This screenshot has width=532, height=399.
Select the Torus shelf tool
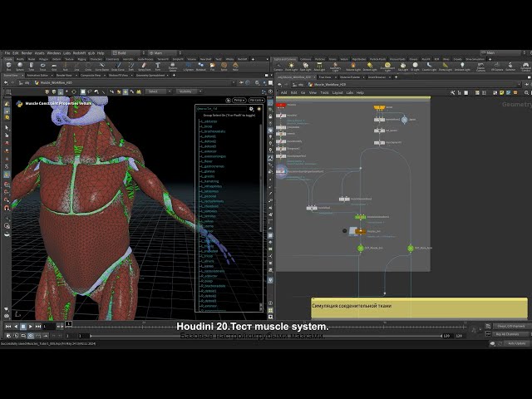[x=42, y=66]
